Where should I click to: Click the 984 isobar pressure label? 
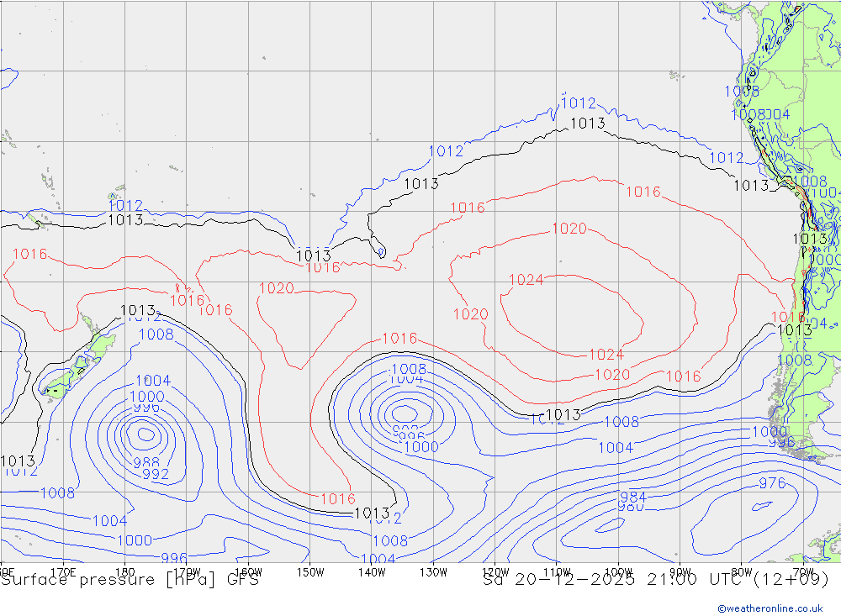(633, 497)
